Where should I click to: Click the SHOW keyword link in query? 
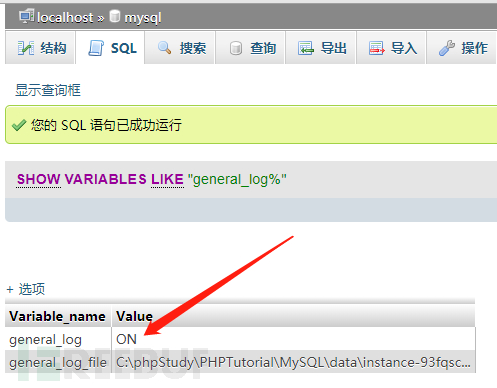pos(38,179)
